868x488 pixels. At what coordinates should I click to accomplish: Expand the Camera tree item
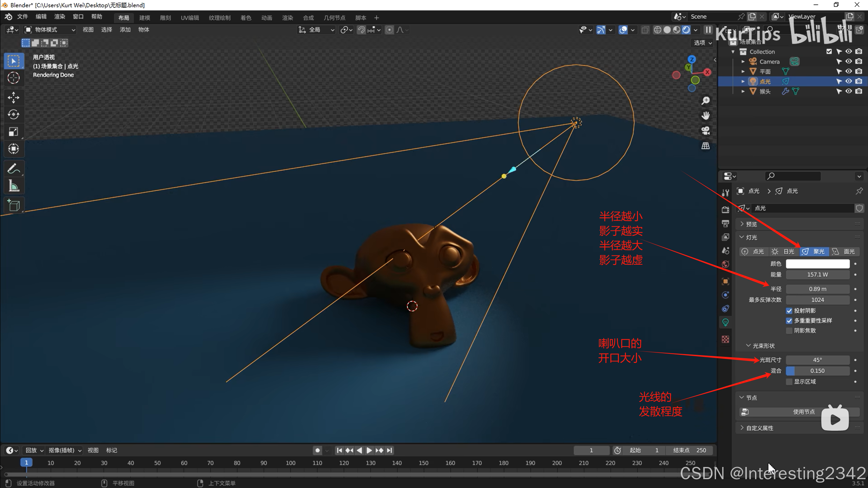click(743, 62)
